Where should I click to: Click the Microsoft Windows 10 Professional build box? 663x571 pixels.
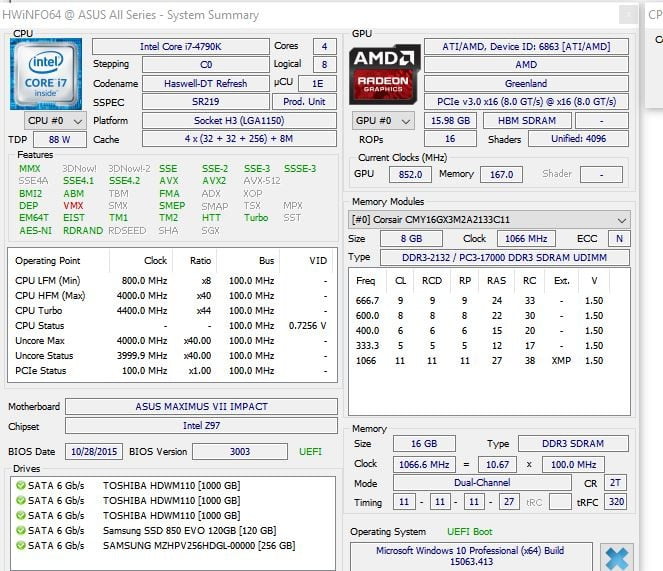click(x=470, y=557)
